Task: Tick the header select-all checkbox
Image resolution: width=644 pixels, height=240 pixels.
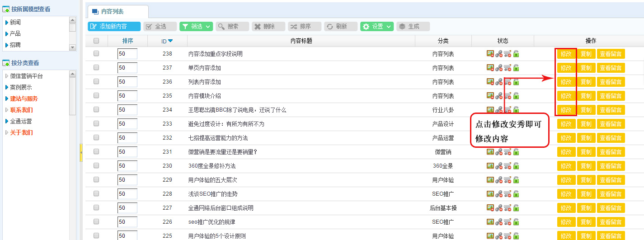Action: pos(96,41)
